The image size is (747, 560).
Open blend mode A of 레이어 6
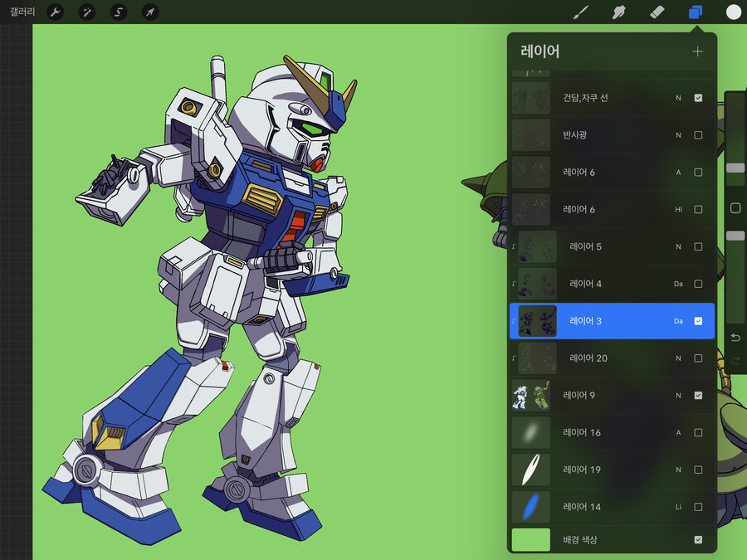(678, 173)
